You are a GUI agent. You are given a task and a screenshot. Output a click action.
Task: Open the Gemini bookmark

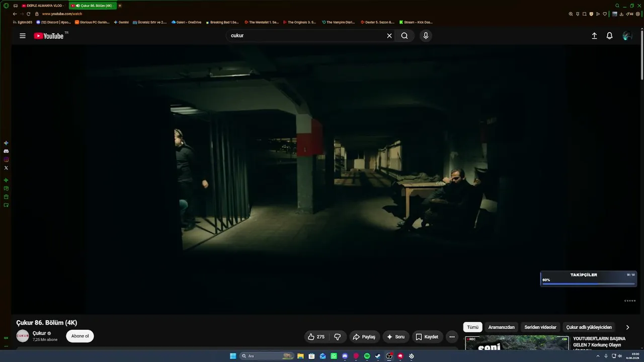(x=121, y=22)
